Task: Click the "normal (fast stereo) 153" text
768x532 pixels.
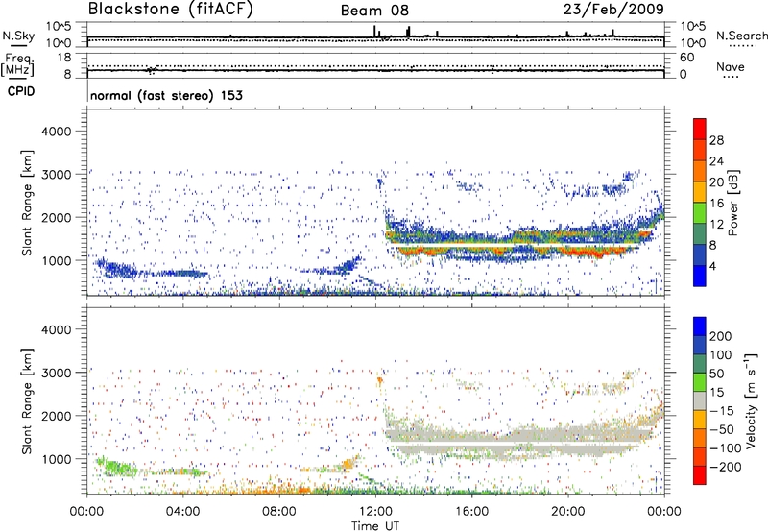Action: click(x=166, y=95)
